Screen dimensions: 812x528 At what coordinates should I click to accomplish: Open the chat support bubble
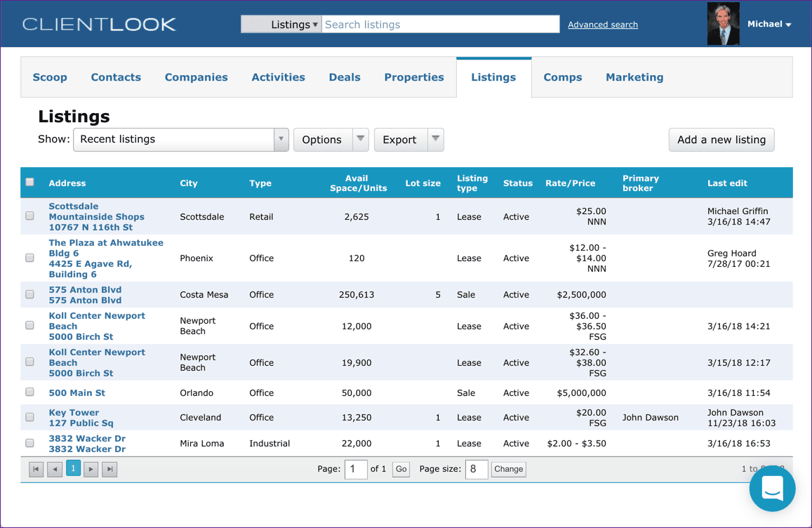772,488
